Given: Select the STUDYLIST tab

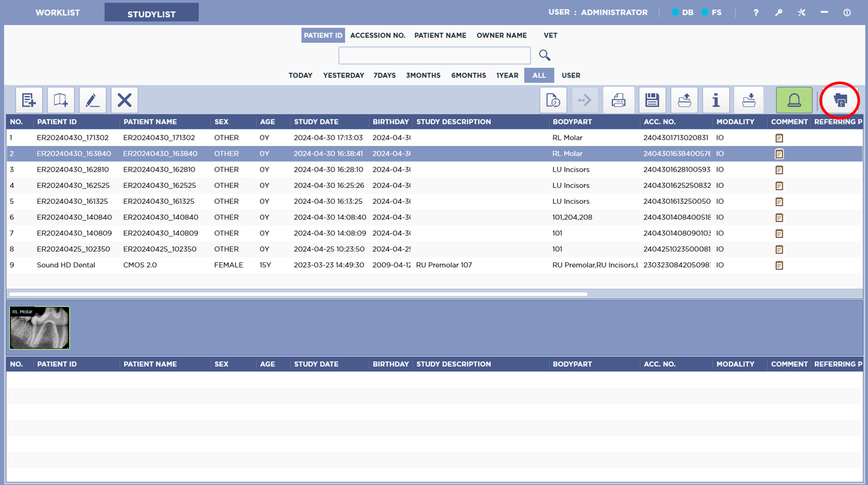Looking at the screenshot, I should click(x=151, y=13).
